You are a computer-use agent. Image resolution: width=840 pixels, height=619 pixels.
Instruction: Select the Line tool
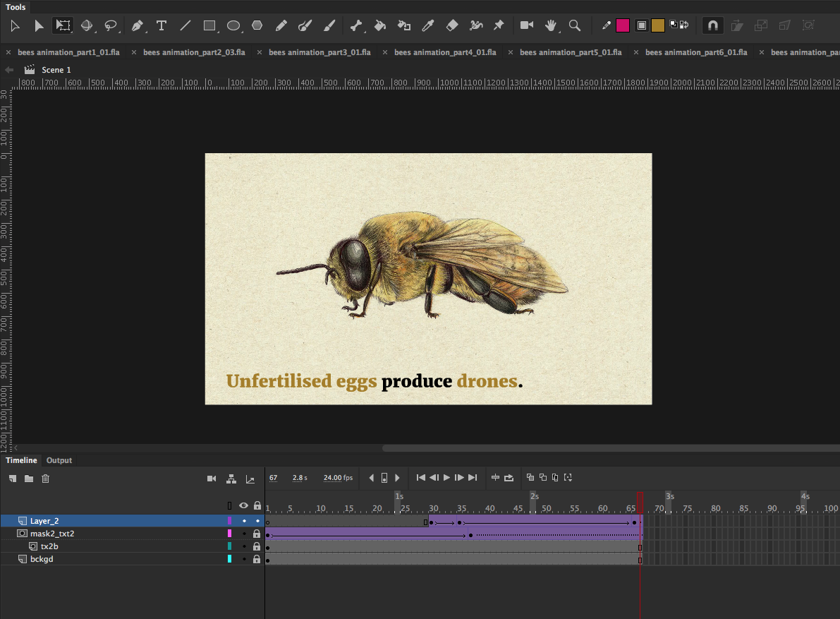(x=185, y=25)
